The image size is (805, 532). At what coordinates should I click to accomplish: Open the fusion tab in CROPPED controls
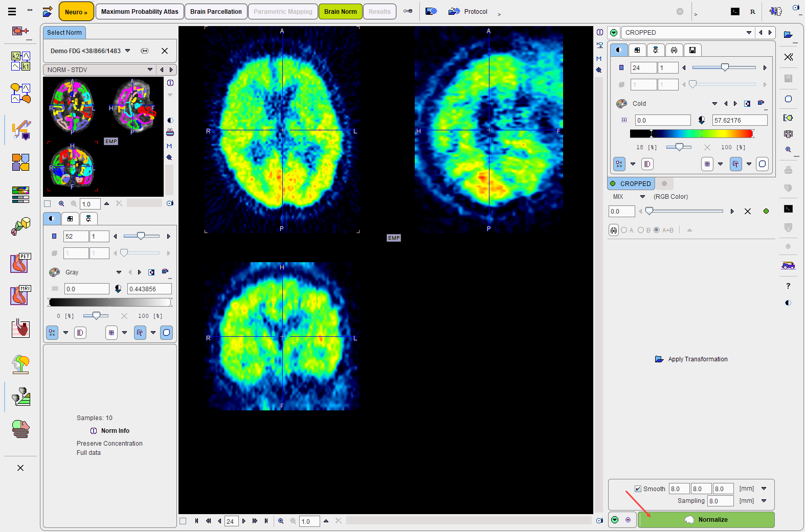pyautogui.click(x=674, y=50)
